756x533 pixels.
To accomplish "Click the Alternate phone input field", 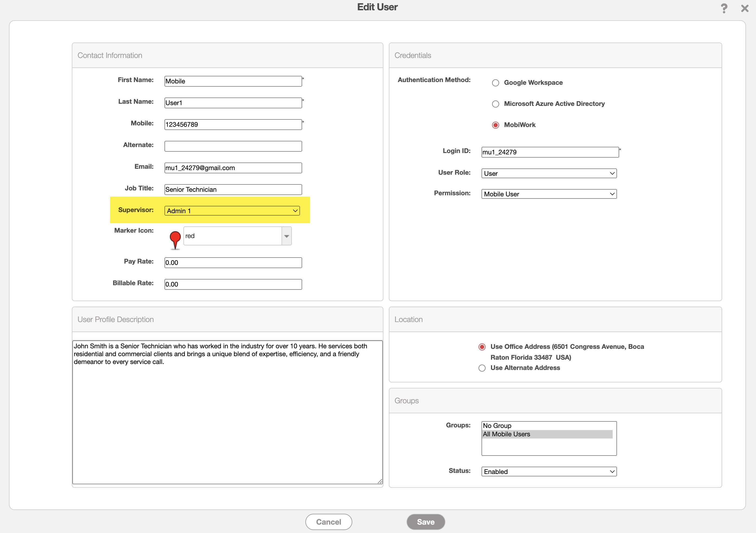I will coord(233,146).
